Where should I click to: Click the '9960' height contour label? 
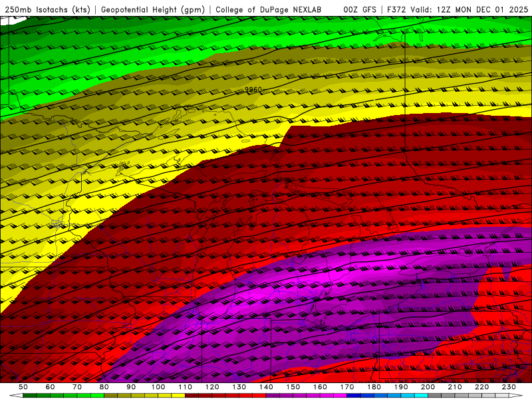(253, 90)
